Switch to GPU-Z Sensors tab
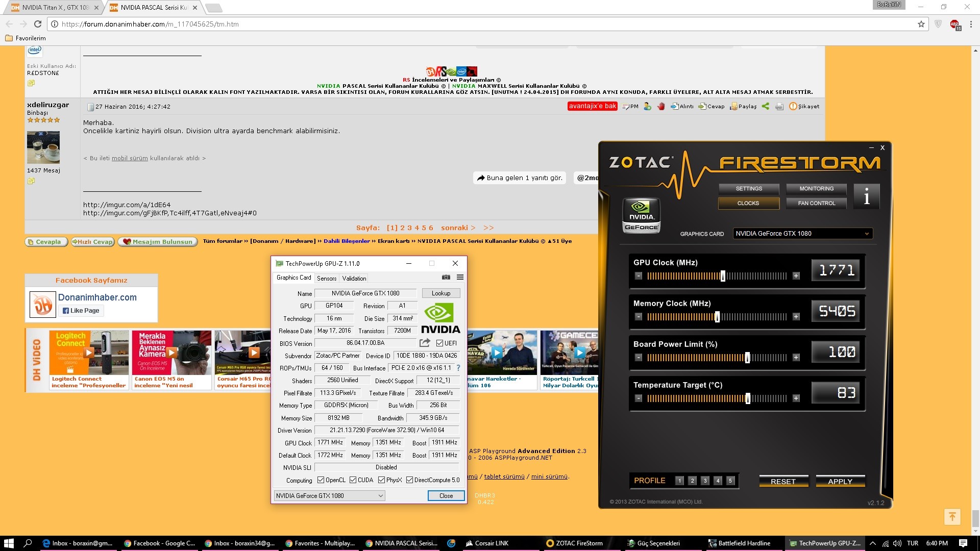Screen dimensions: 980x551 click(x=327, y=279)
